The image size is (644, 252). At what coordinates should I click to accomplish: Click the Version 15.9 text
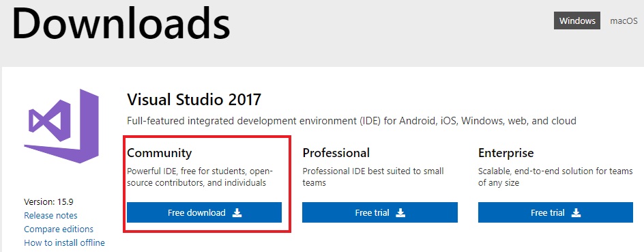pos(49,202)
